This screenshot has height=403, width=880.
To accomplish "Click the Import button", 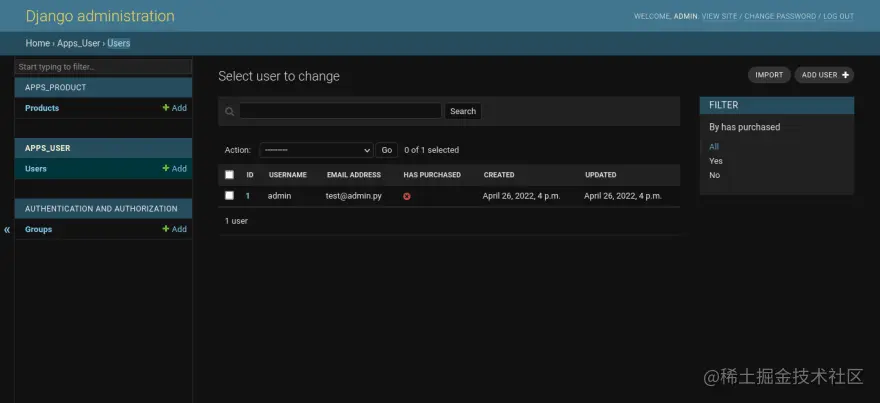I will [x=769, y=75].
